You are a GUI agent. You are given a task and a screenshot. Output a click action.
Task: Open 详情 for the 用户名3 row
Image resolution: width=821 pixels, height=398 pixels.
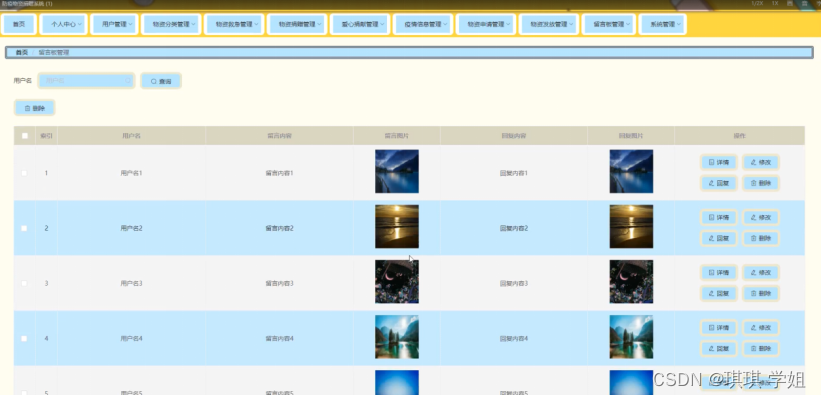point(719,272)
